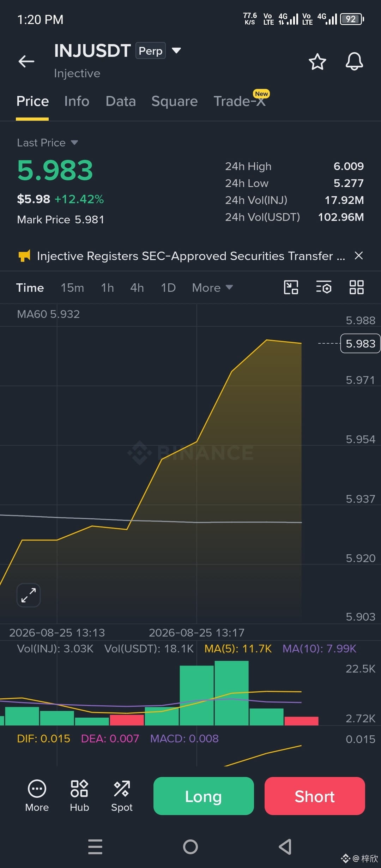Select the 15m chart interval
381x868 pixels.
(72, 288)
